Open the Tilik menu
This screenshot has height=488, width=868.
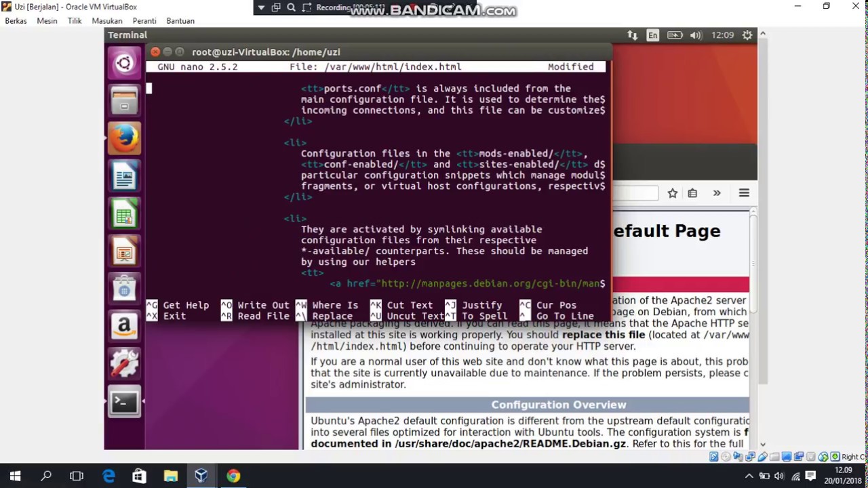[x=75, y=21]
